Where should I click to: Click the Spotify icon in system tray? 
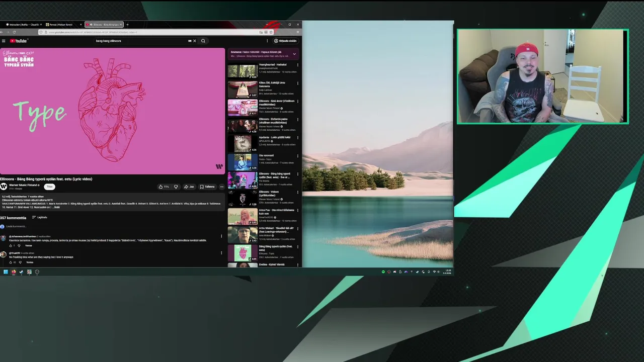[383, 272]
